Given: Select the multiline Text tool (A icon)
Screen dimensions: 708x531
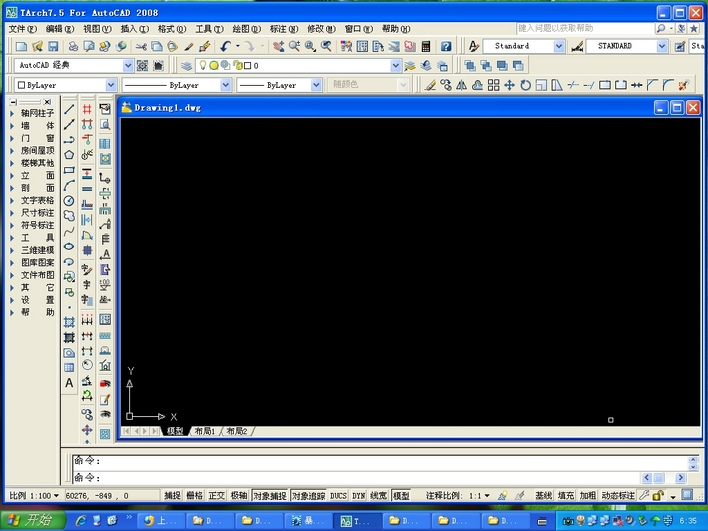Looking at the screenshot, I should [69, 383].
